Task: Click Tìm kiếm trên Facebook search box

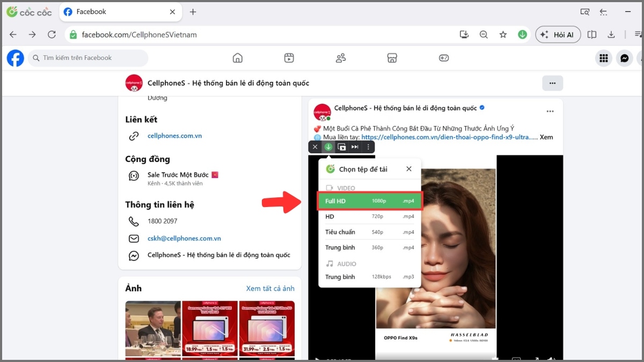Action: pos(88,58)
